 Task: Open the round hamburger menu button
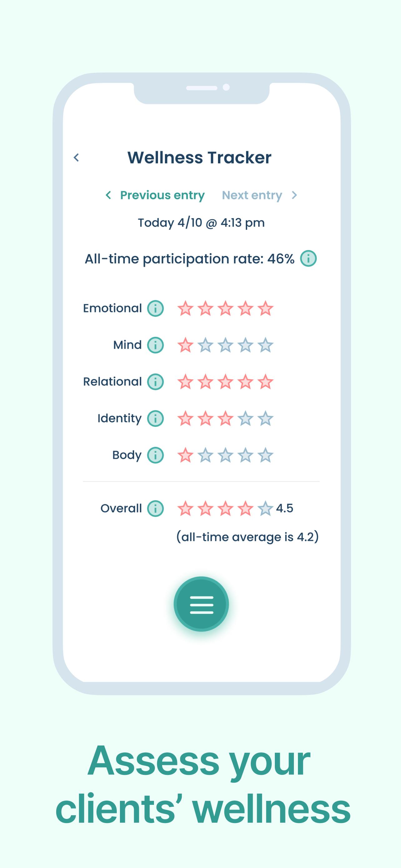[x=201, y=604]
